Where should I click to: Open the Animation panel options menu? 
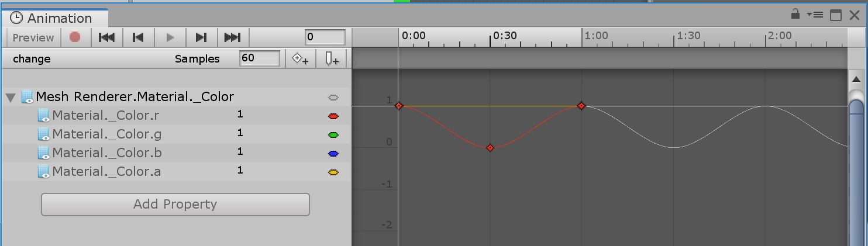click(815, 15)
